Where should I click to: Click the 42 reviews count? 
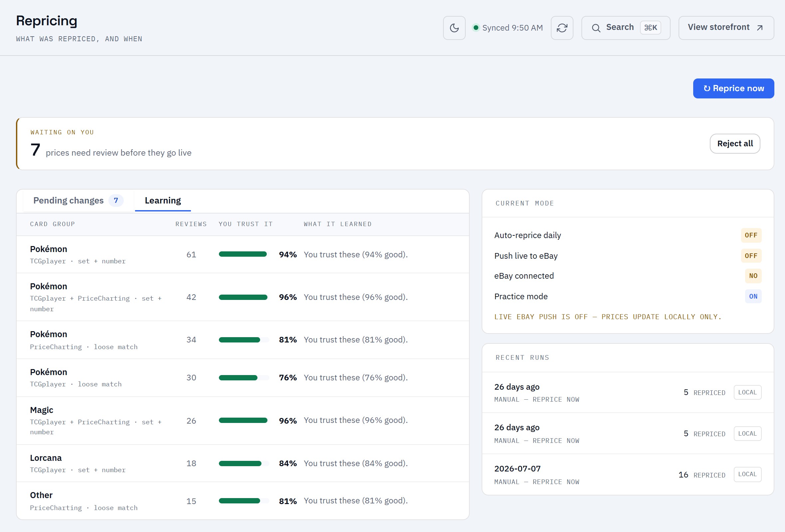coord(191,297)
